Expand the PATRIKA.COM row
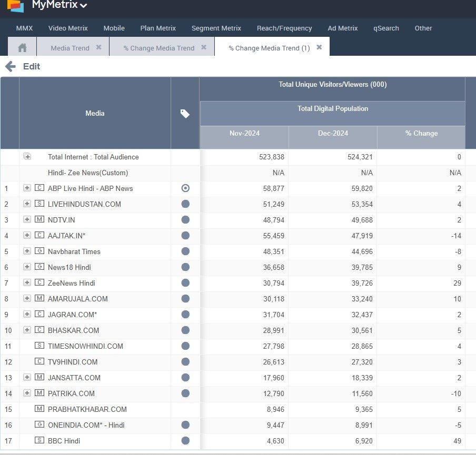This screenshot has height=455, width=476. pos(27,393)
